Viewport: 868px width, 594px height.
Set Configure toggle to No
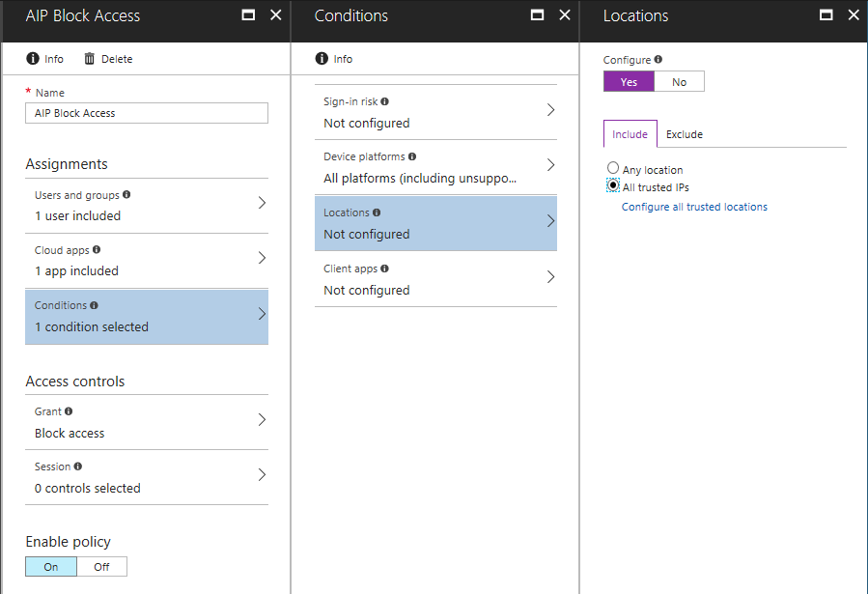[x=679, y=81]
